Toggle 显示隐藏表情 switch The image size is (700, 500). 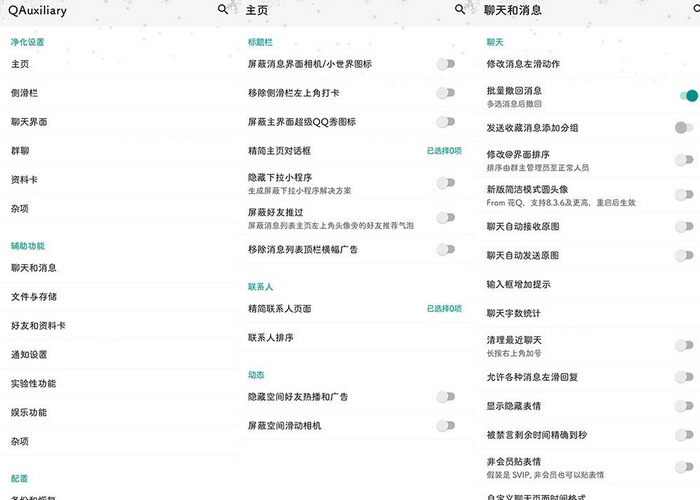(x=685, y=405)
